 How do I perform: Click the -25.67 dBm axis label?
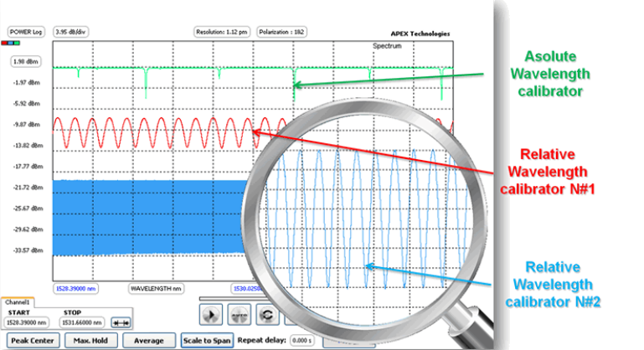(x=28, y=208)
